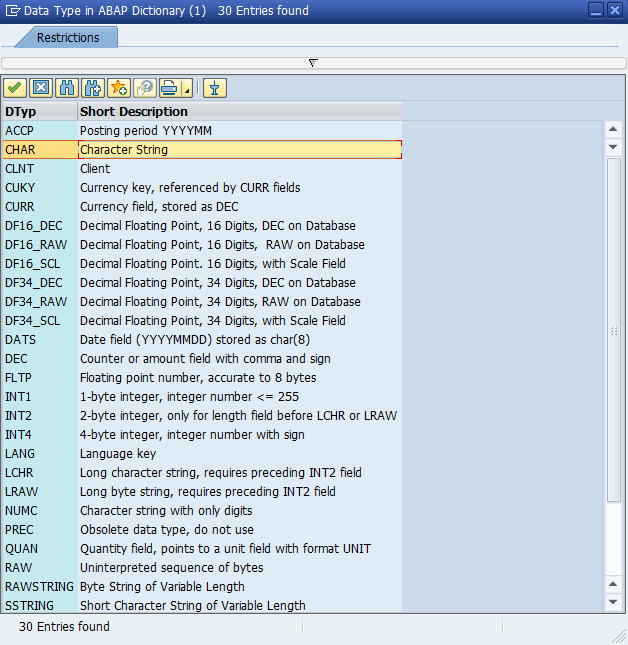The image size is (628, 645).
Task: Minimize the Data Type dialog window
Action: click(x=596, y=10)
